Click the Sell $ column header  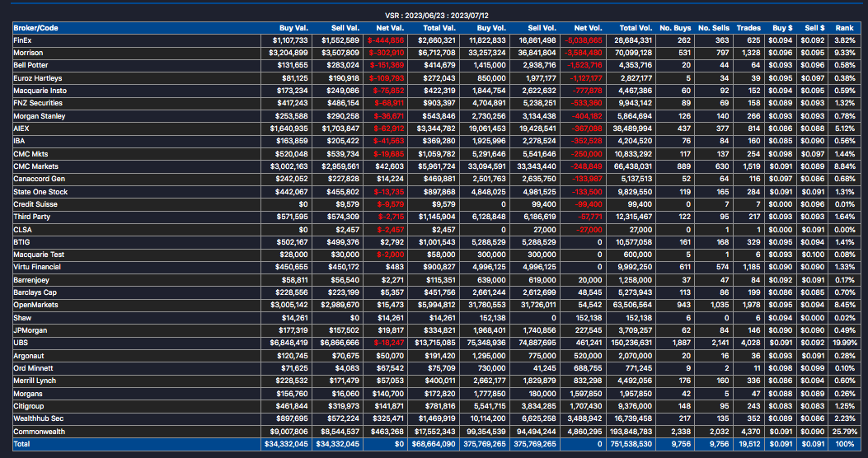tap(815, 28)
